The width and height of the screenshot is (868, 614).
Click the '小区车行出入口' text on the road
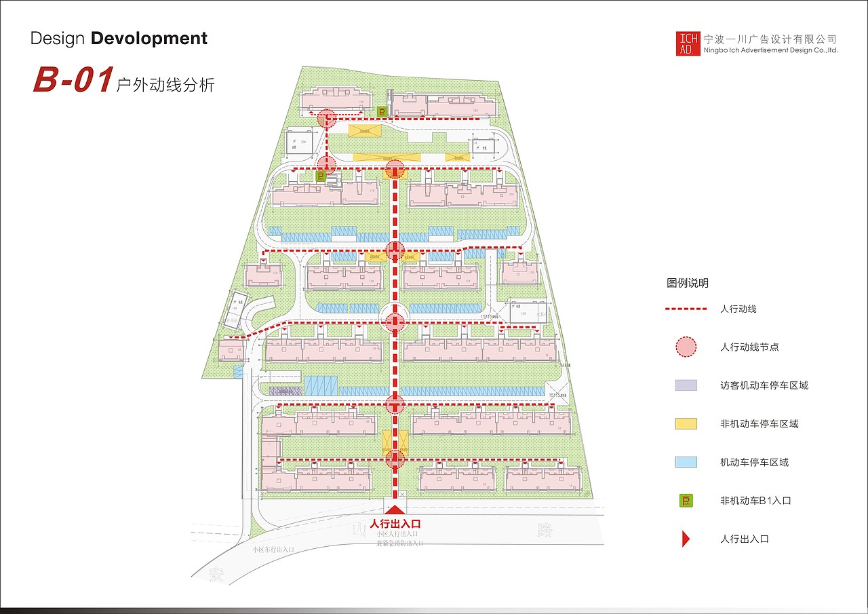click(x=273, y=550)
